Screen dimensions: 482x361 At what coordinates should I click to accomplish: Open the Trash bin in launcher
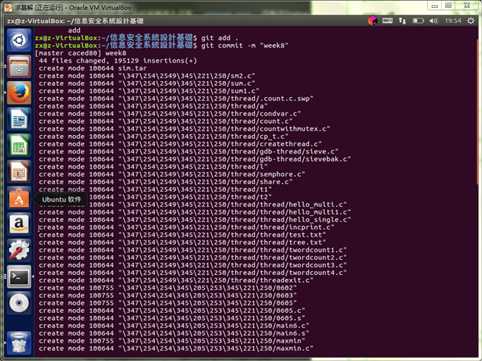pyautogui.click(x=19, y=342)
